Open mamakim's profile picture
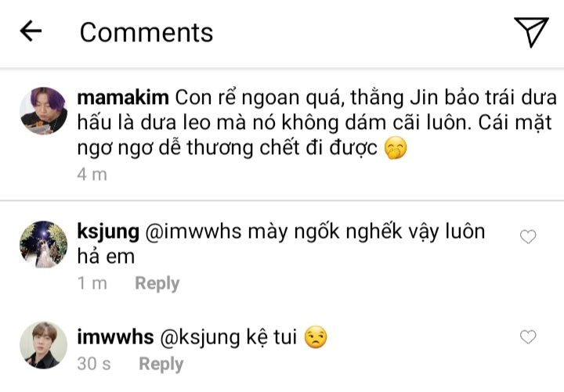 pyautogui.click(x=43, y=110)
